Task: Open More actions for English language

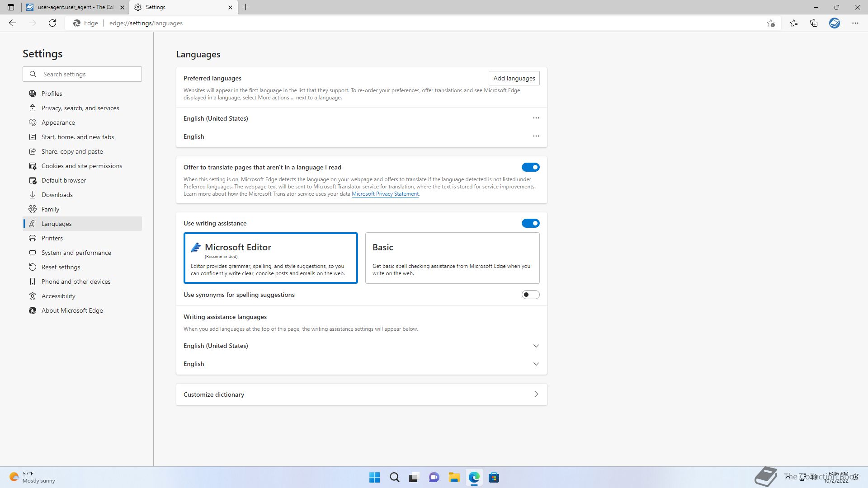Action: pos(536,136)
